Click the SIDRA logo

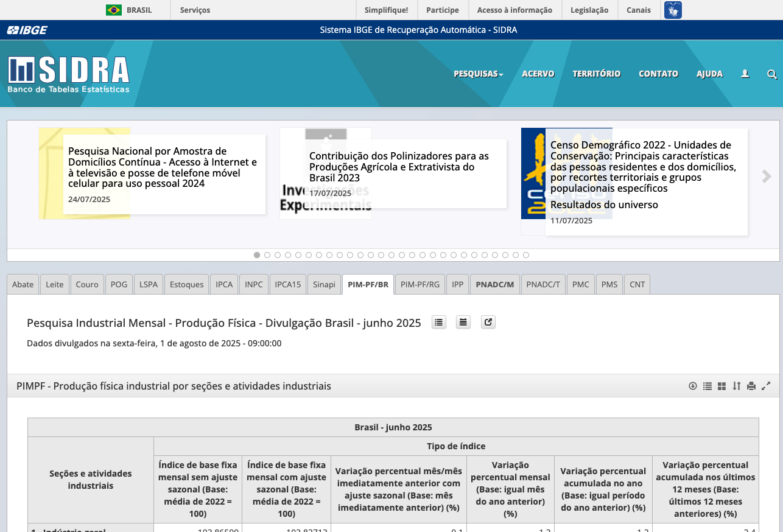(x=69, y=75)
